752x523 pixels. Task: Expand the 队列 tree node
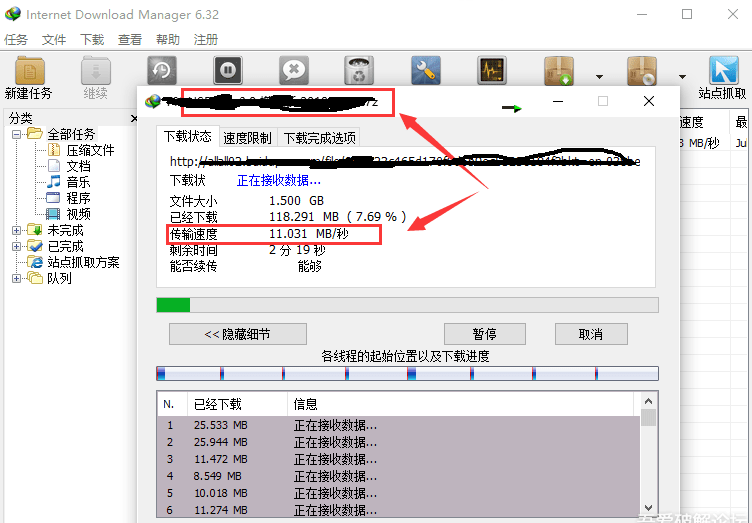[16, 278]
